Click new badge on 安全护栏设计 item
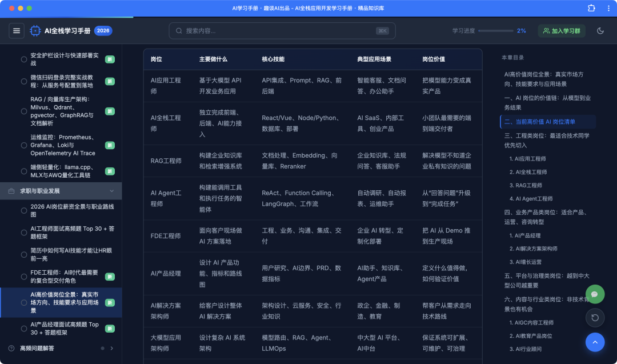Viewport: 617px width, 364px height. (x=110, y=59)
